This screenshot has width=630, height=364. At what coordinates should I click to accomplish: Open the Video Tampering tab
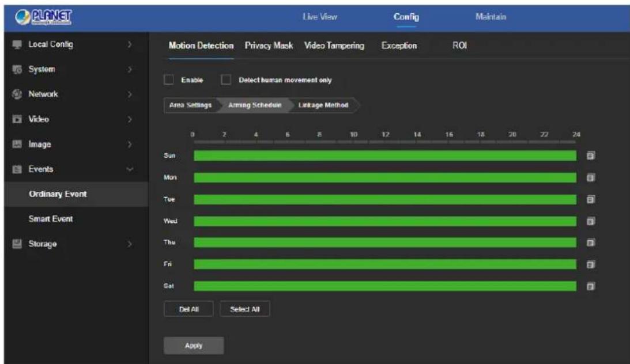coord(334,45)
